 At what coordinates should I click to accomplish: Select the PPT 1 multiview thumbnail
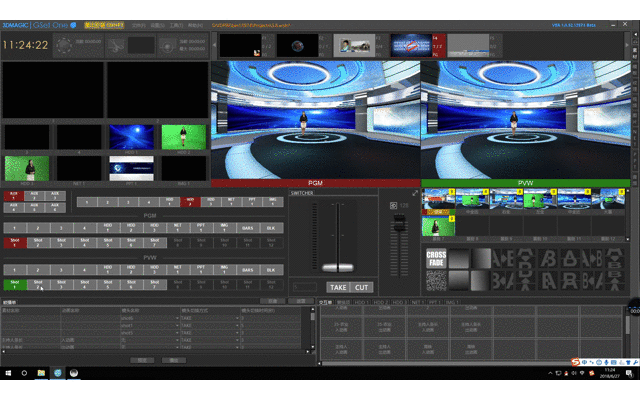coord(131,168)
